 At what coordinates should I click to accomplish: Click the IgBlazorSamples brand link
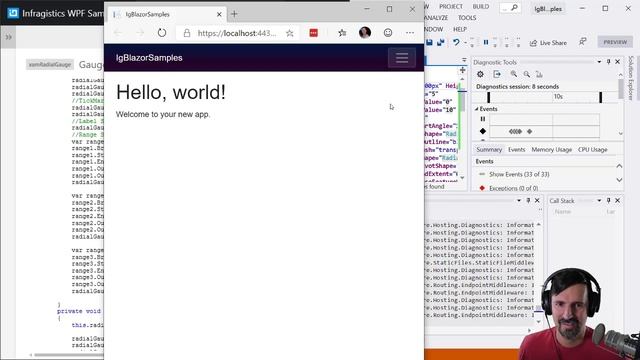[149, 58]
